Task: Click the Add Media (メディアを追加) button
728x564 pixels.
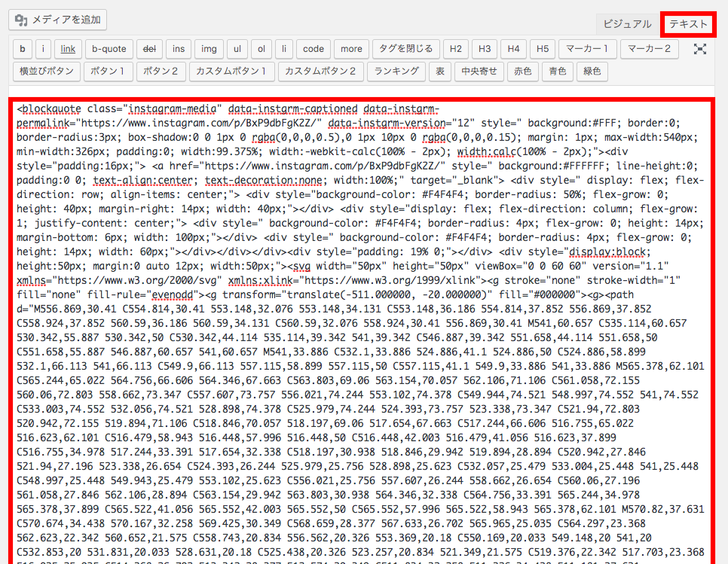Action: click(x=57, y=20)
